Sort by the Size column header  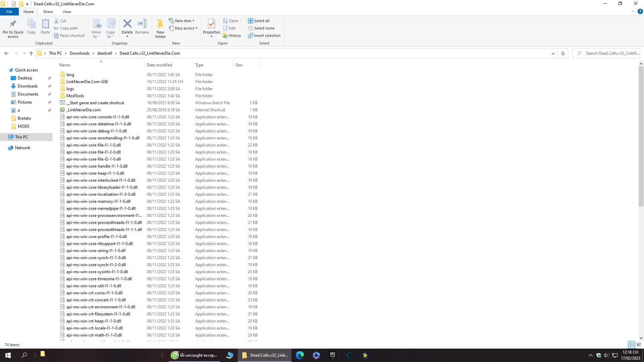pyautogui.click(x=239, y=65)
